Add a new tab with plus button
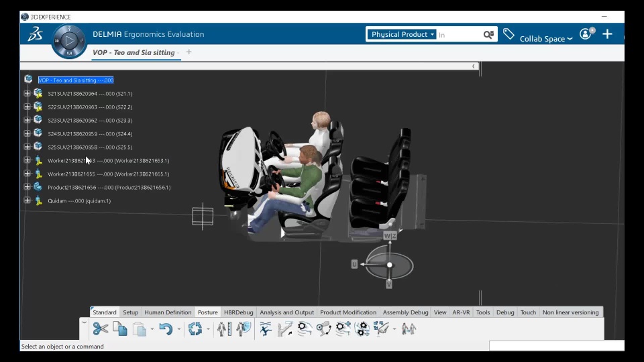Viewport: 644px width, 362px height. click(x=189, y=52)
